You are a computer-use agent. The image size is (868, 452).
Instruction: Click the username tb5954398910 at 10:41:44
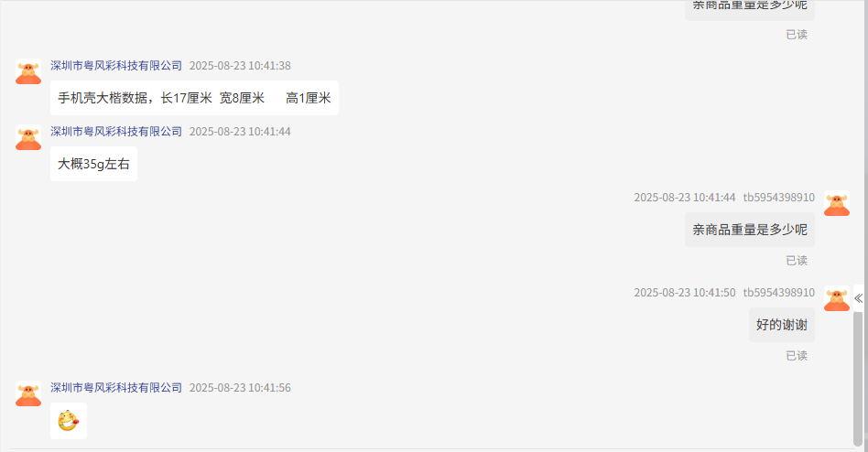778,198
